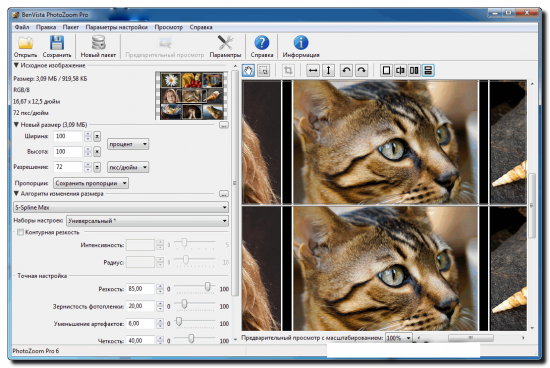Screen dimensions: 550x368
Task: Click the Ширина value field
Action: tap(68, 136)
